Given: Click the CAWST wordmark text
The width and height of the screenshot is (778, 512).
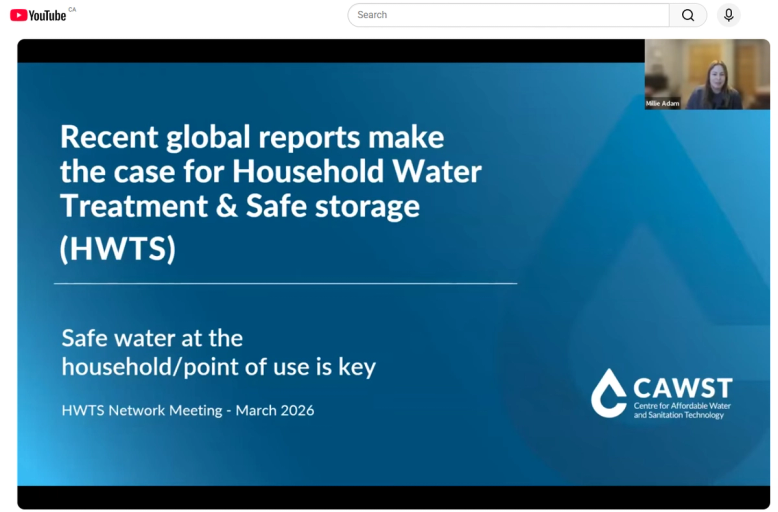Looking at the screenshot, I should pos(683,388).
